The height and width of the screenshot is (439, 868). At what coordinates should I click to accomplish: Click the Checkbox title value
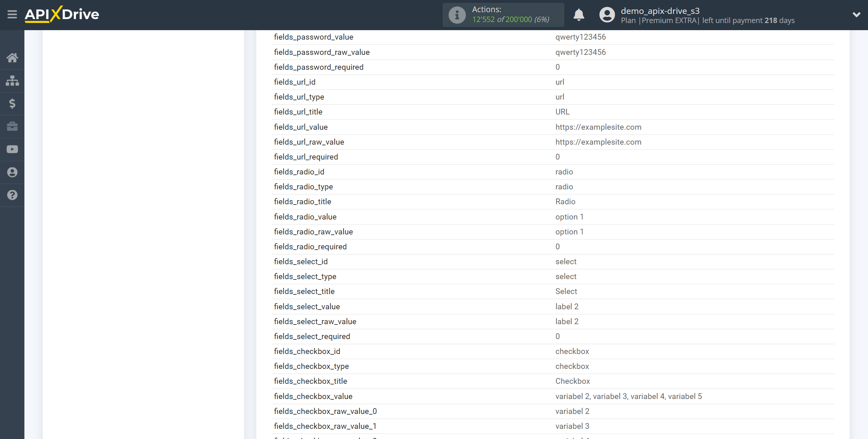click(x=573, y=381)
